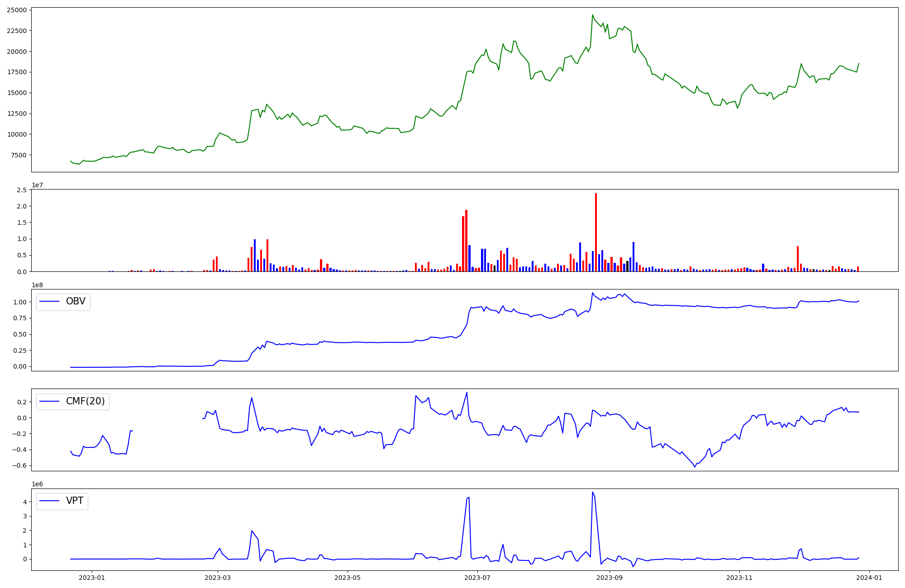905x588 pixels.
Task: Click the highest peak of the green price line
Action: [x=593, y=15]
